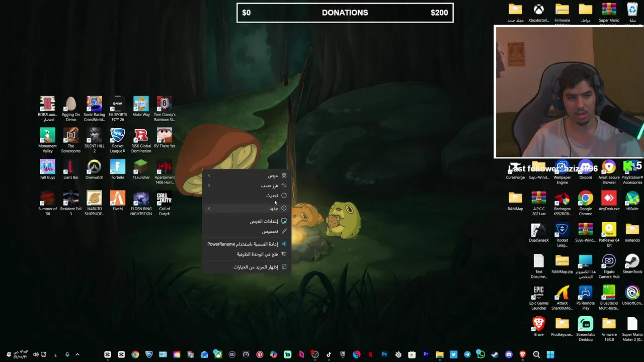The height and width of the screenshot is (362, 644).
Task: Click the microphone tray icon
Action: [67, 354]
